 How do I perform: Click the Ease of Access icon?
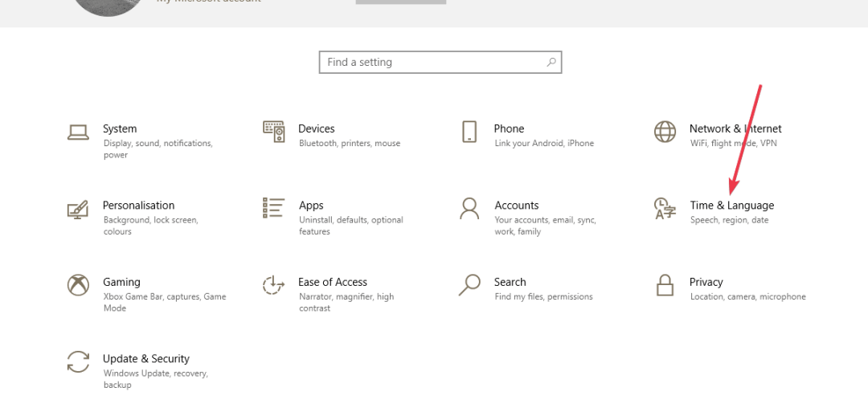[x=273, y=285]
